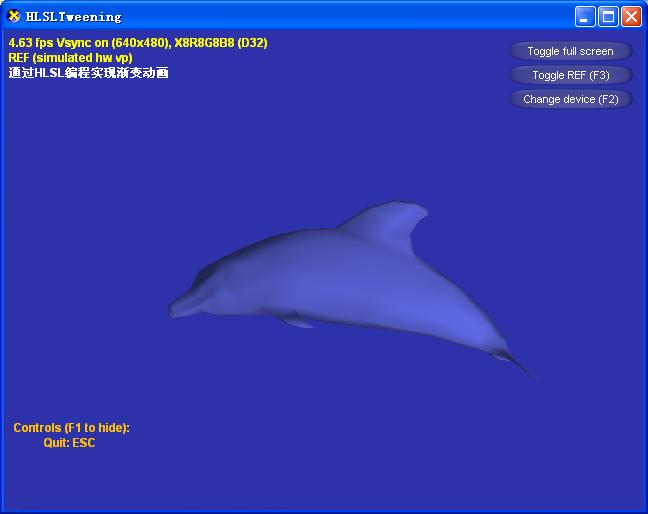Click the HLSLTweening window title text
Viewport: 648px width, 514px height.
click(74, 17)
